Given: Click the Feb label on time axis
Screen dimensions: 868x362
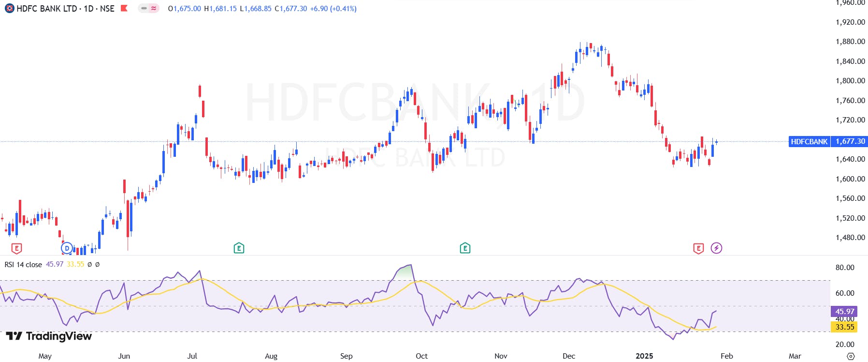Looking at the screenshot, I should pyautogui.click(x=727, y=356).
